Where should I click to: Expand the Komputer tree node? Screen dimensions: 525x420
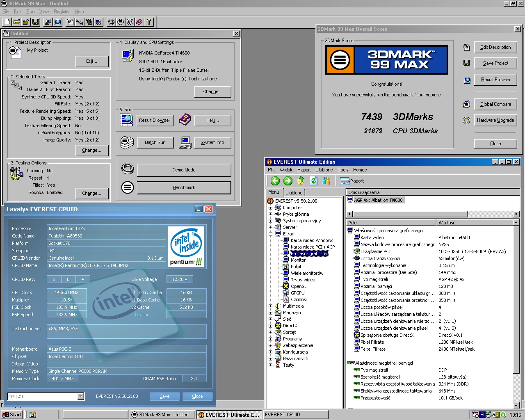pyautogui.click(x=270, y=208)
